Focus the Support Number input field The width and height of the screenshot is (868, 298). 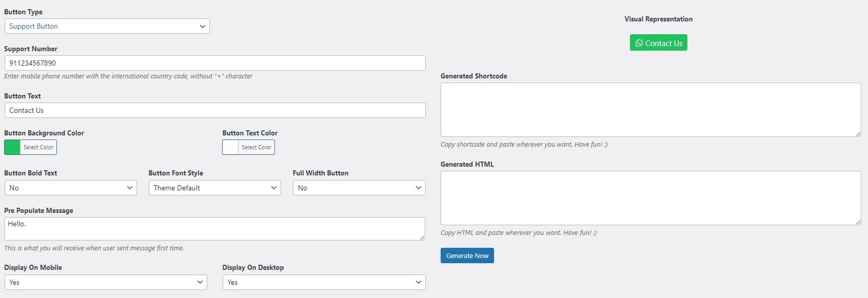[215, 63]
